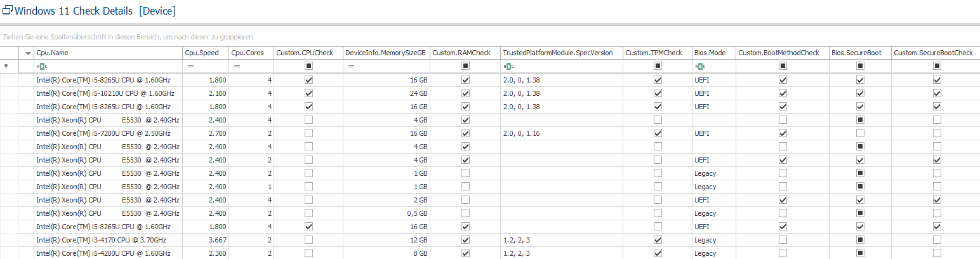Toggle RAMCheck checkbox in the i3-4170 row
The image size is (980, 259).
coord(466,240)
